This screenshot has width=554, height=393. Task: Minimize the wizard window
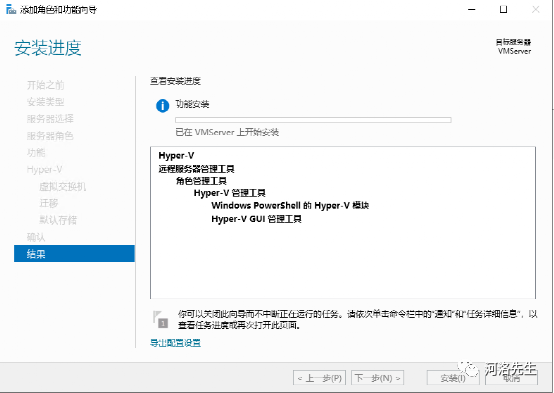click(472, 10)
